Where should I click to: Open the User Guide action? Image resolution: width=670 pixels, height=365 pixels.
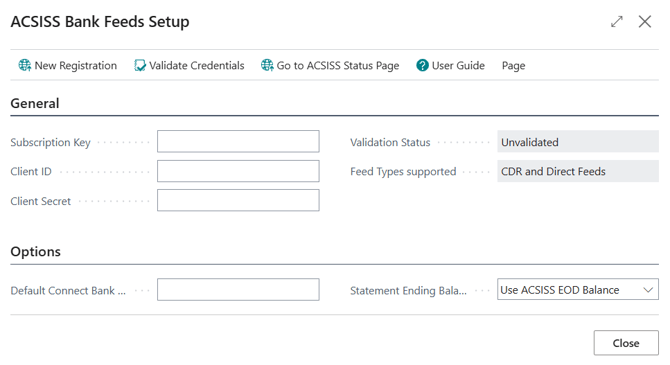(x=450, y=65)
